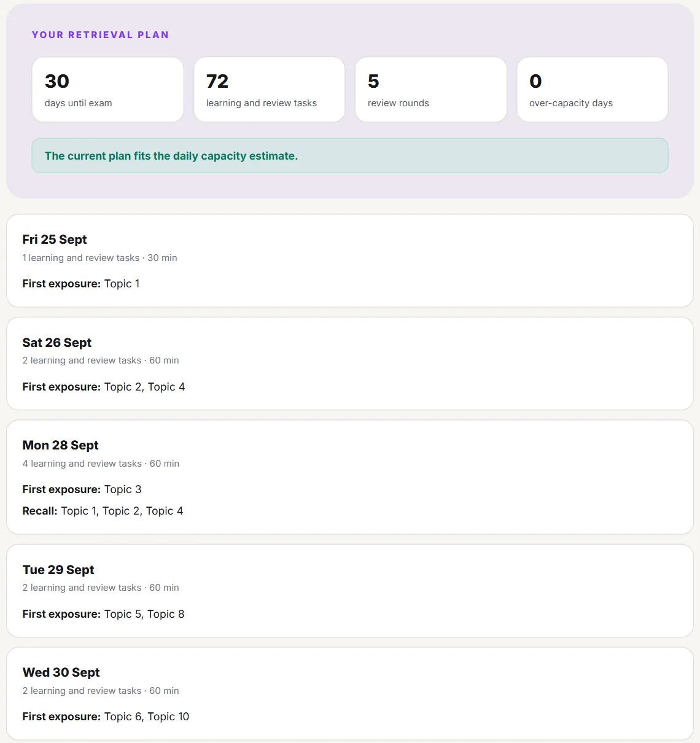Click '4 learning and review tasks · 60 min'
The width and height of the screenshot is (700, 743).
(x=101, y=464)
